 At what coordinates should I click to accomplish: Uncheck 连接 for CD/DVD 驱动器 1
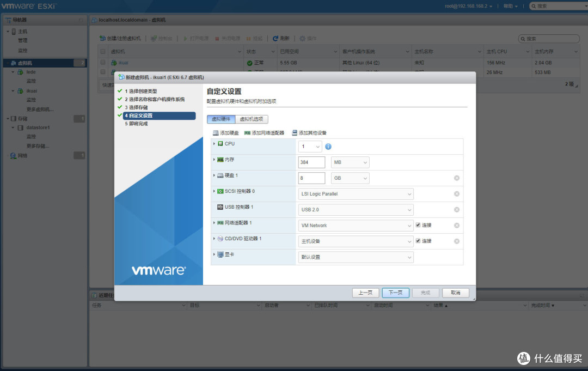coord(418,241)
